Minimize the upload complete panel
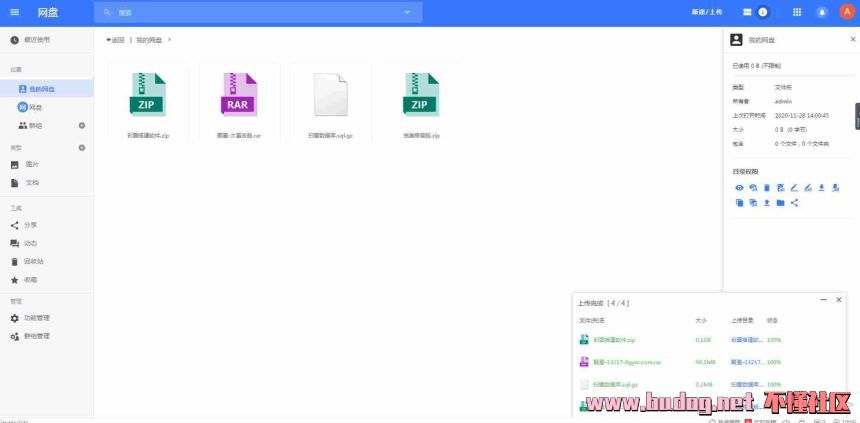860x423 pixels. pos(823,300)
